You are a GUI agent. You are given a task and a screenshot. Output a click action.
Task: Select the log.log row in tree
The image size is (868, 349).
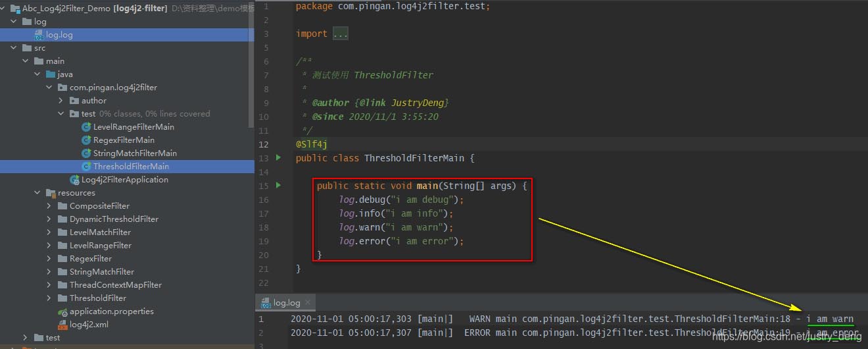[127, 35]
